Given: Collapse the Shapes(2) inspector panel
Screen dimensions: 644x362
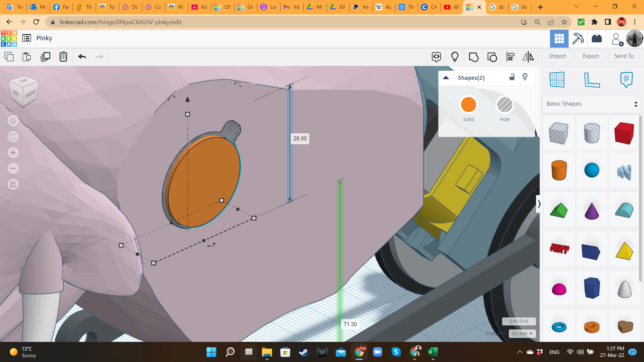Looking at the screenshot, I should (446, 77).
